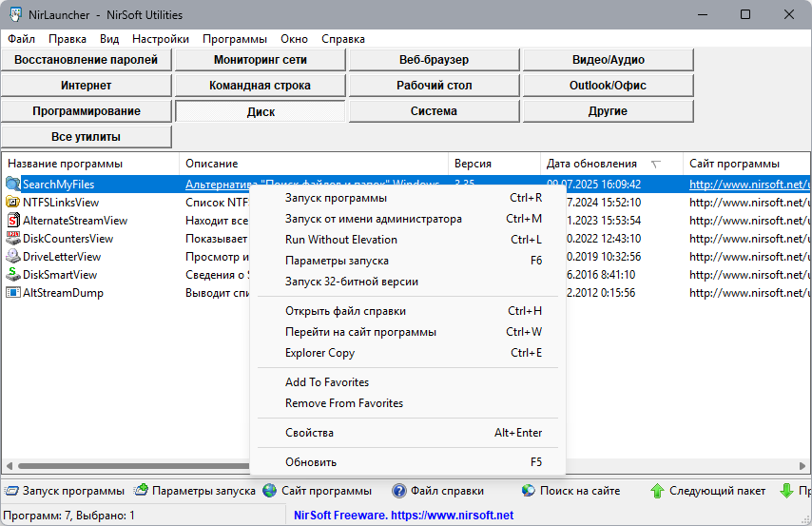812x526 pixels.
Task: Open the Файл menu
Action: pos(21,39)
